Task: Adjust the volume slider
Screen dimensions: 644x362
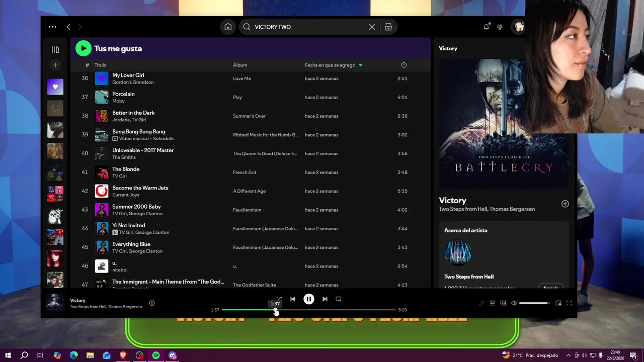Action: [x=535, y=303]
